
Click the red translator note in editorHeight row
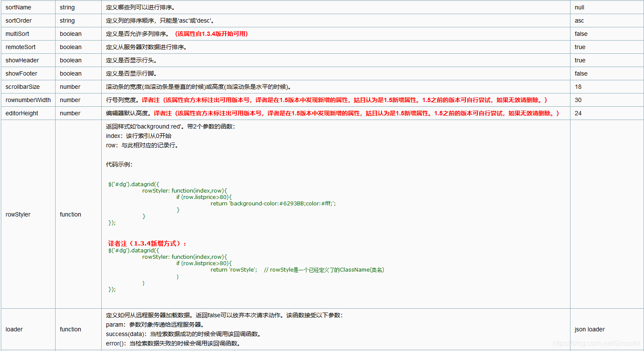356,113
